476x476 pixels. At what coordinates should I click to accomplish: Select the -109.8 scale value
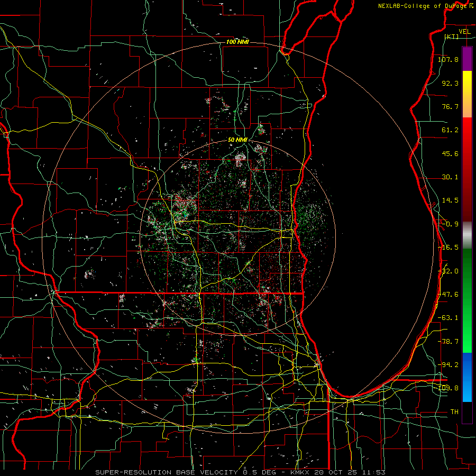click(449, 388)
